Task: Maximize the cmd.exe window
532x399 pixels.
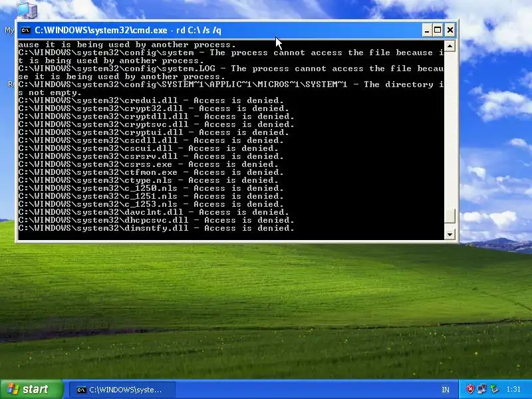Action: [x=438, y=31]
